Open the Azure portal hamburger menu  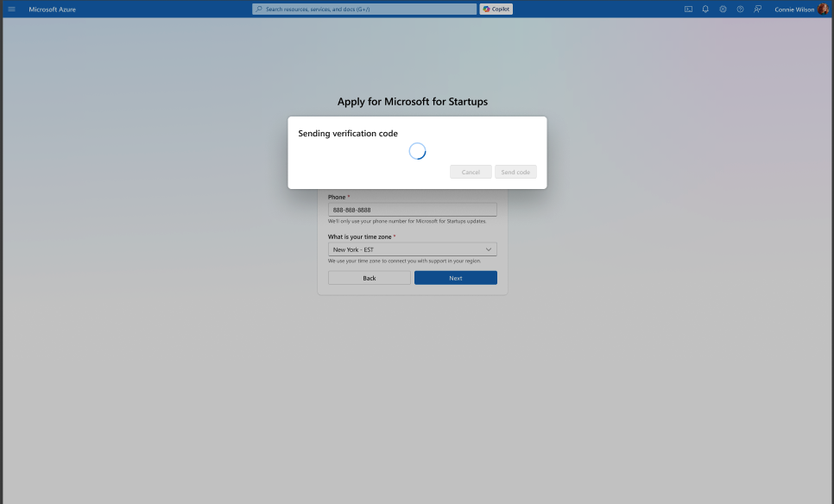12,9
